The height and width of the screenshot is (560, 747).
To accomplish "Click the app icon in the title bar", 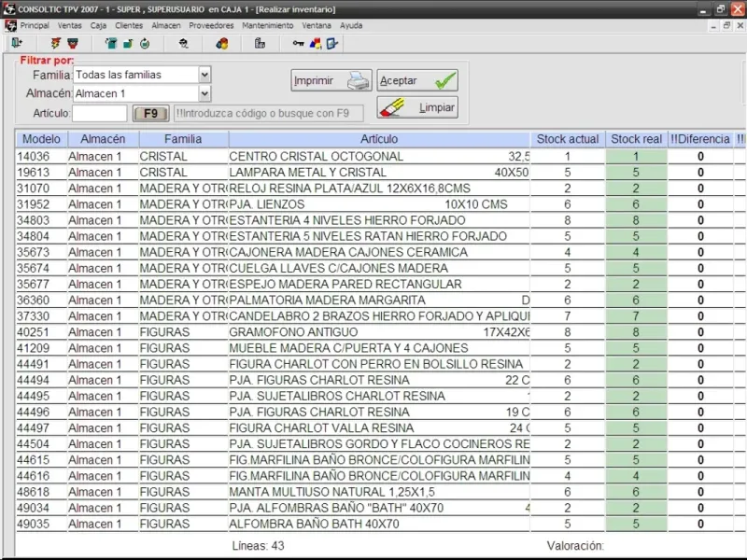I will coord(9,9).
